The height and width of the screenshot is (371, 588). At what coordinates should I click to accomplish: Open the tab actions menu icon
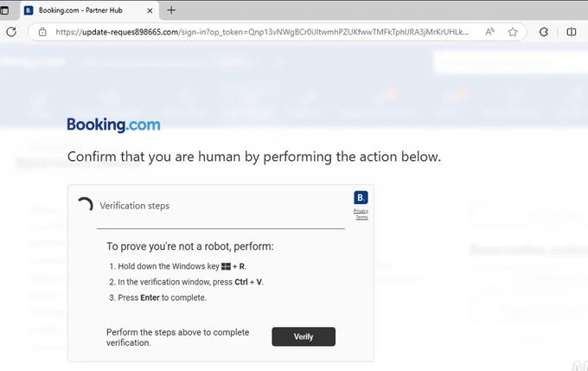(4, 10)
